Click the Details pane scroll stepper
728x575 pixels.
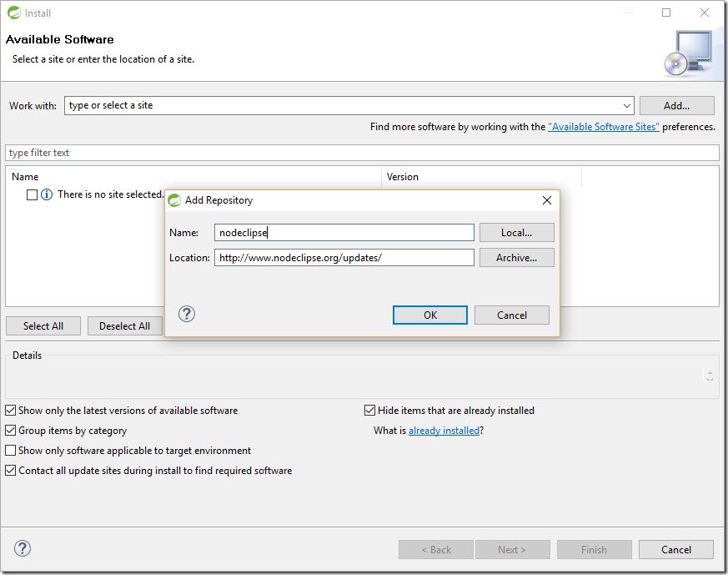710,376
